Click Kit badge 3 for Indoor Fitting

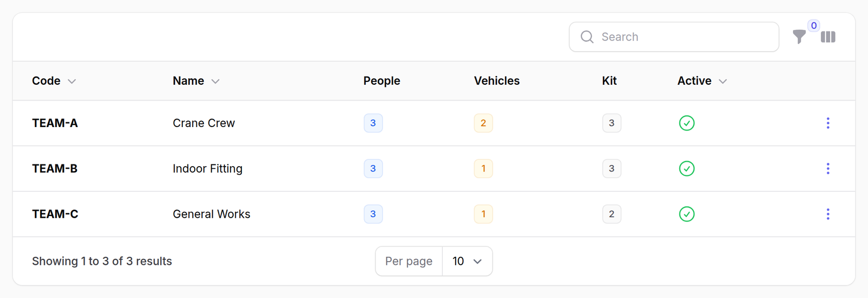(x=611, y=169)
